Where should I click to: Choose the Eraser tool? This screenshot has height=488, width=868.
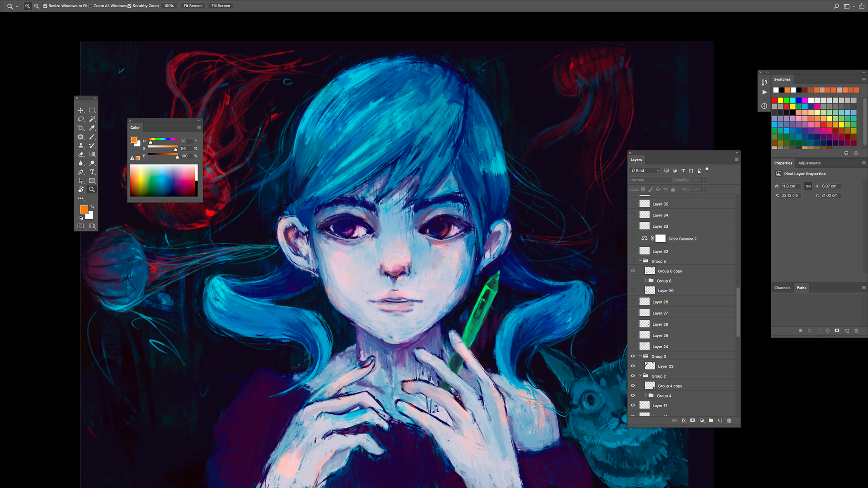(x=81, y=155)
